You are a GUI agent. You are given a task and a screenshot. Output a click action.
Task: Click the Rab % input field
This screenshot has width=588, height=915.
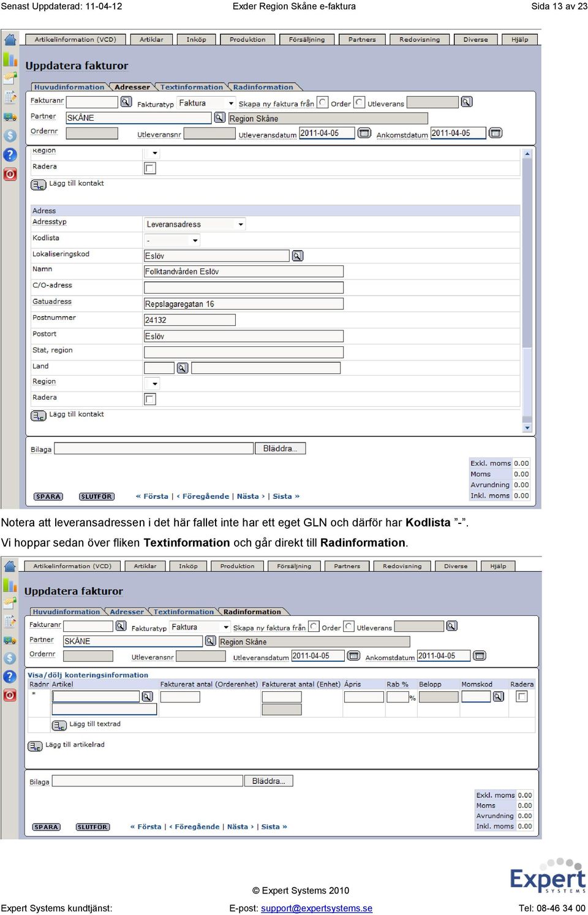[398, 697]
